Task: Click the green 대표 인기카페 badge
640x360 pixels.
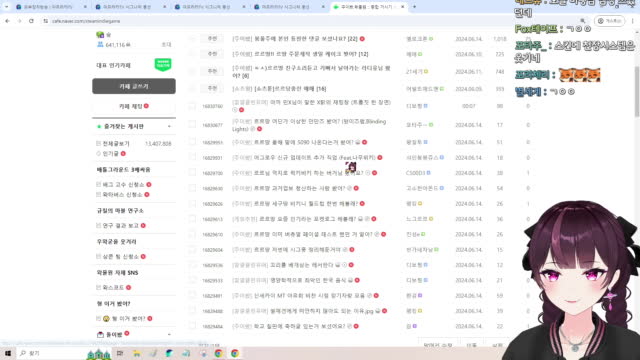Action: point(163,64)
